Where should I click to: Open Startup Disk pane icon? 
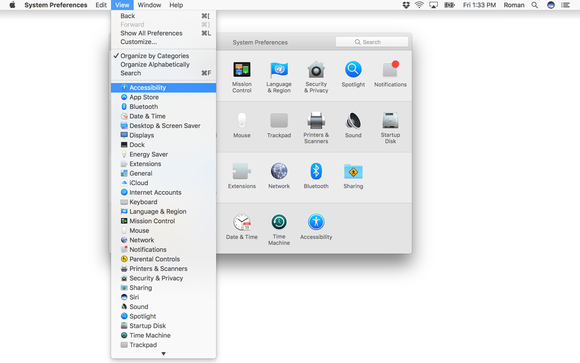(390, 121)
